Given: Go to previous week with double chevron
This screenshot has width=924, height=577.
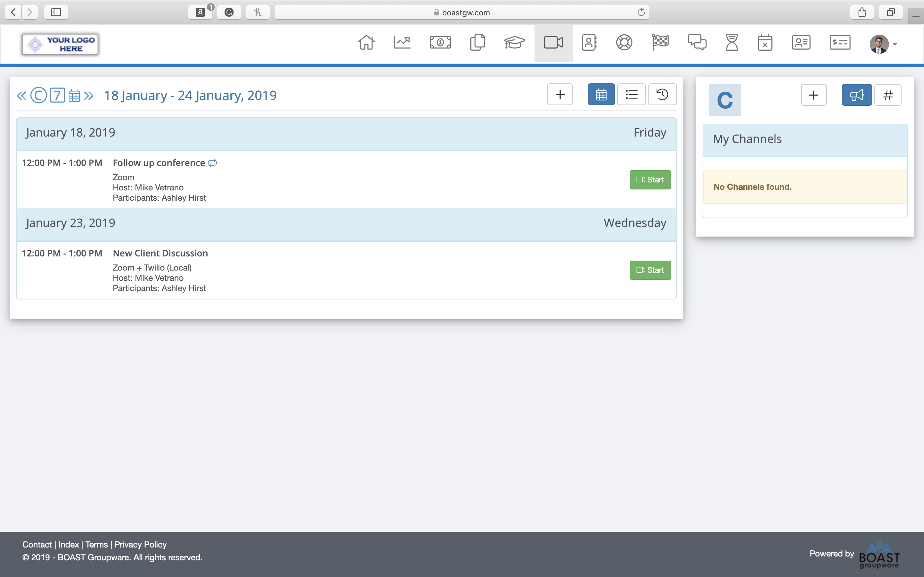Looking at the screenshot, I should pos(21,96).
